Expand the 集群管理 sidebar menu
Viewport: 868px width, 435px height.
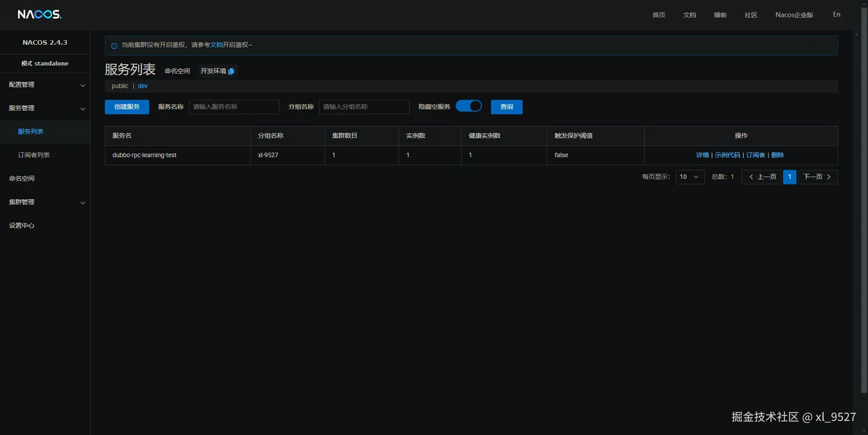[45, 202]
